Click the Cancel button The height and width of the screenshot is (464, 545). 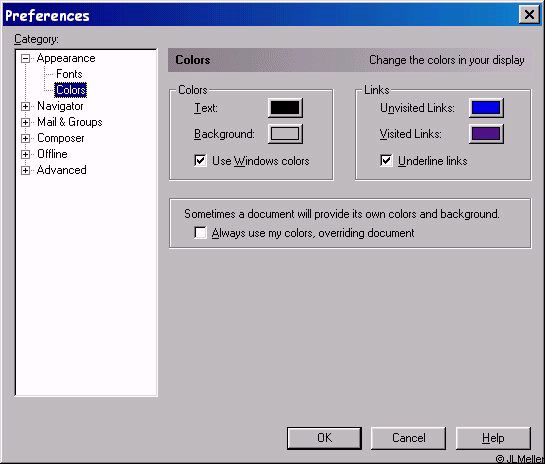click(x=408, y=438)
